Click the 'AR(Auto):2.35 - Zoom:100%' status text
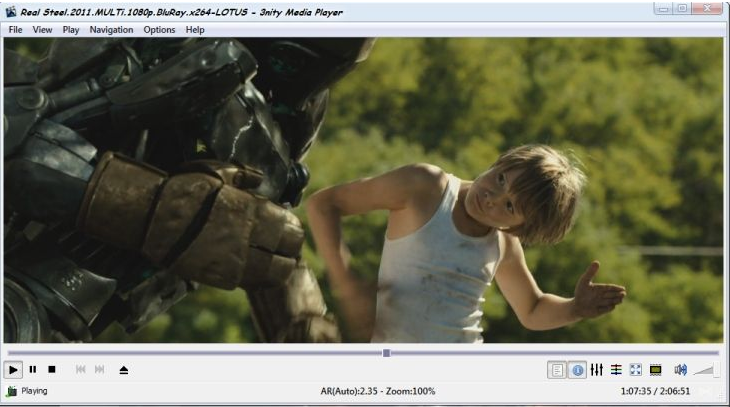730x407 pixels. tap(378, 391)
